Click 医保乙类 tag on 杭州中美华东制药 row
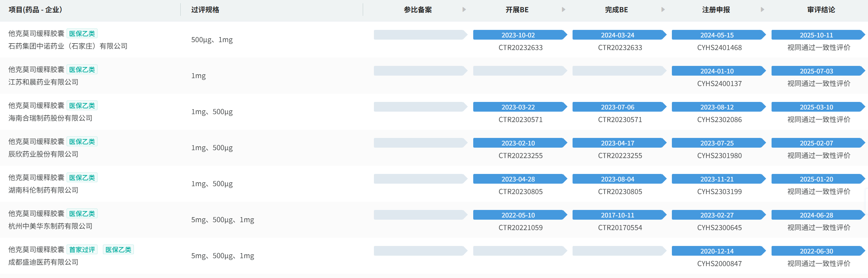The width and height of the screenshot is (868, 278). [82, 214]
